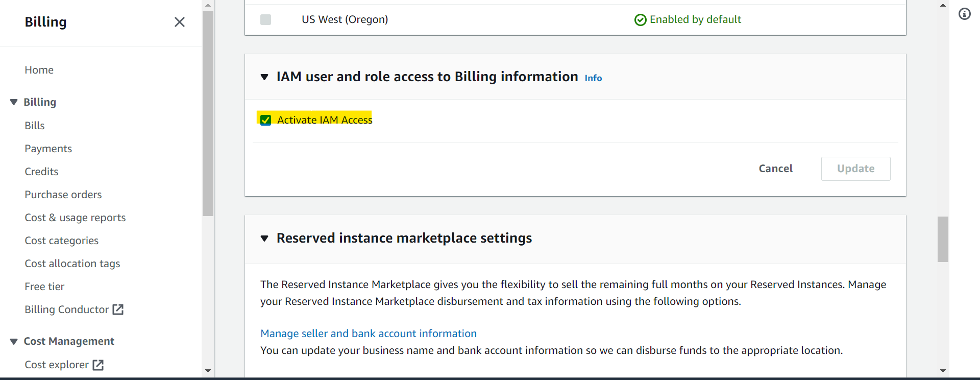This screenshot has height=380, width=980.
Task: Open Bills page
Action: pos(35,126)
